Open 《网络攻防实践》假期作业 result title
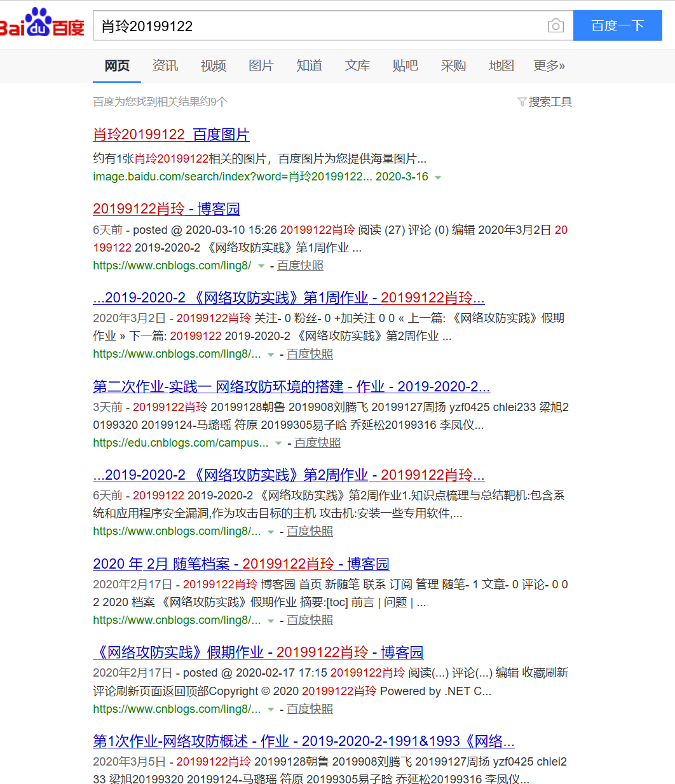 (x=258, y=652)
